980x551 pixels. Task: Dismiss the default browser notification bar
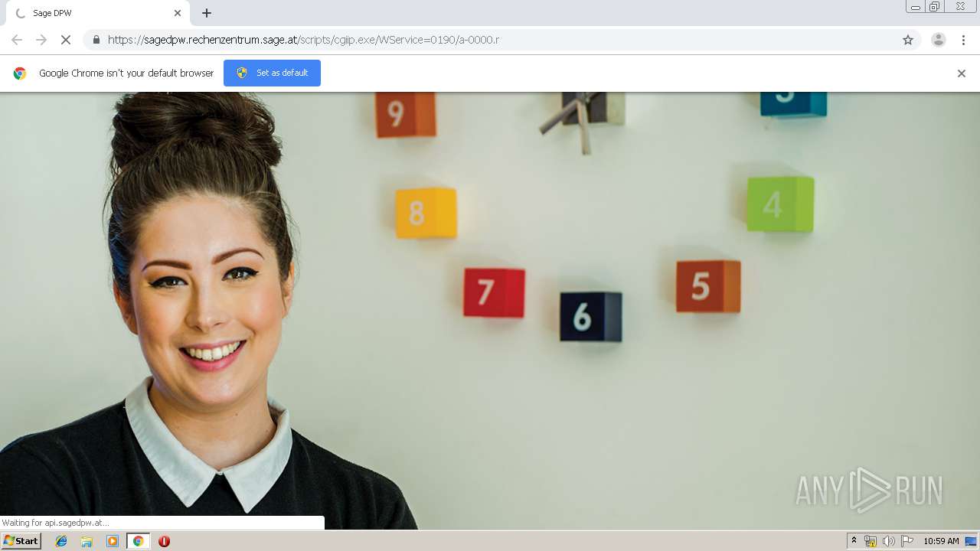click(x=962, y=73)
